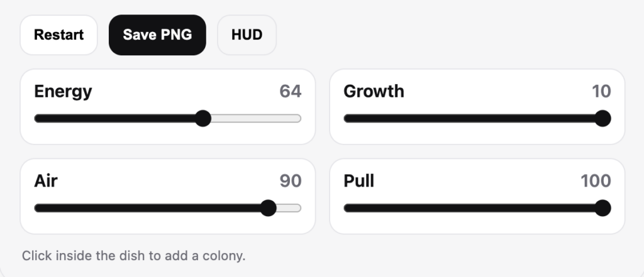The image size is (644, 277).
Task: Click the Pull label text
Action: pos(358,182)
